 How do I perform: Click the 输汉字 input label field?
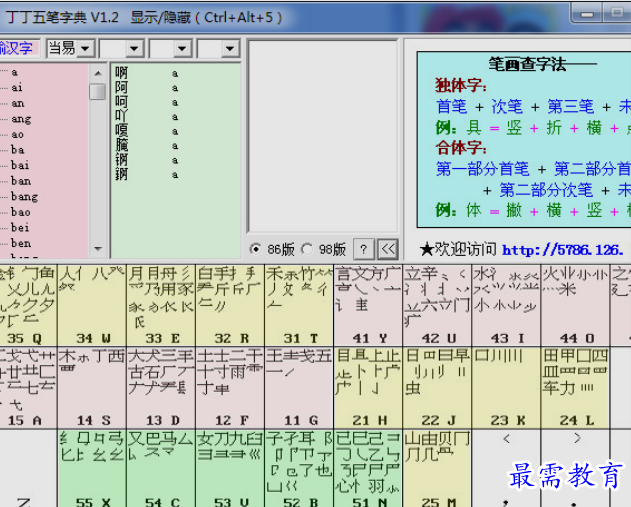(19, 48)
